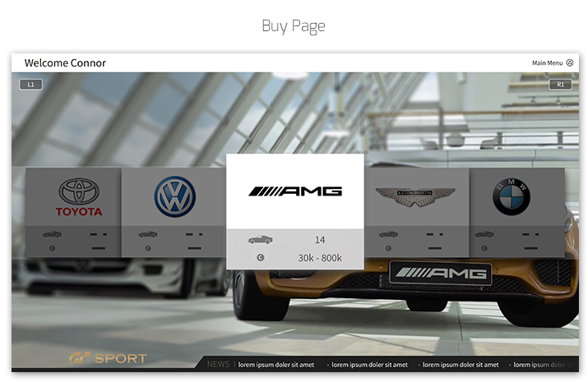This screenshot has width=588, height=382.
Task: Select the BMW roundel logo
Action: (512, 197)
